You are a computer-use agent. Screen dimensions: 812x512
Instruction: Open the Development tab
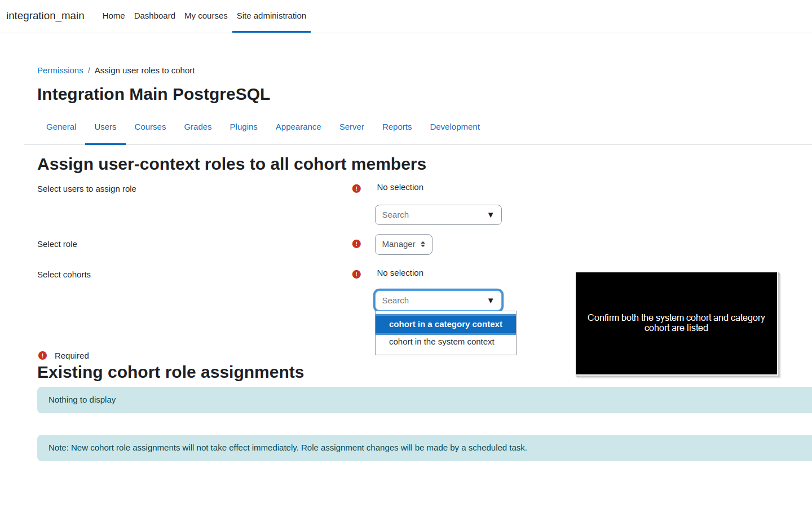coord(455,127)
